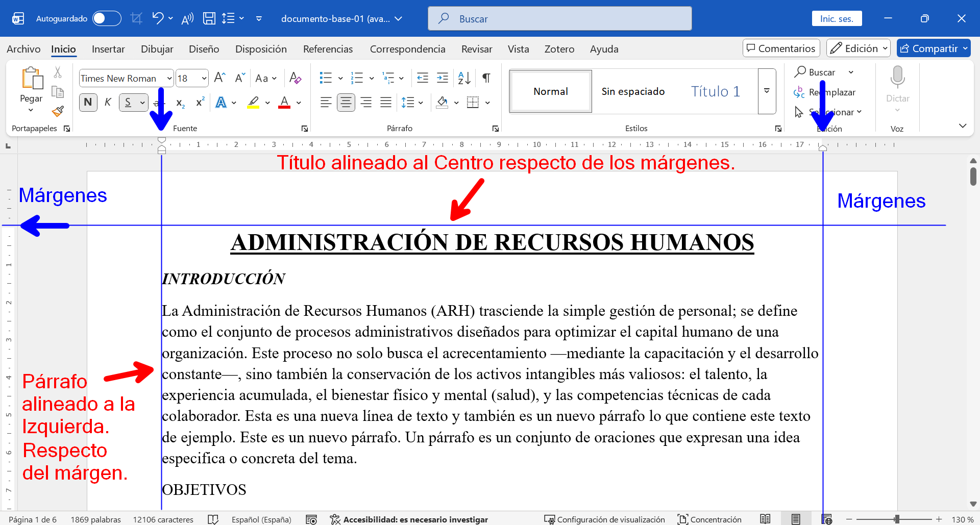Image resolution: width=980 pixels, height=525 pixels.
Task: Click the 1869 palabras word count
Action: [95, 519]
